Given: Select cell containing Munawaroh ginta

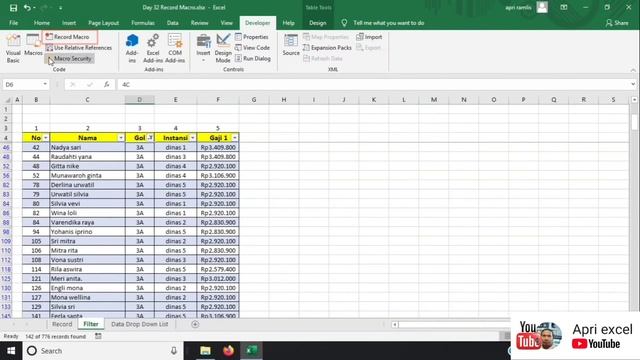Looking at the screenshot, I should (x=87, y=176).
